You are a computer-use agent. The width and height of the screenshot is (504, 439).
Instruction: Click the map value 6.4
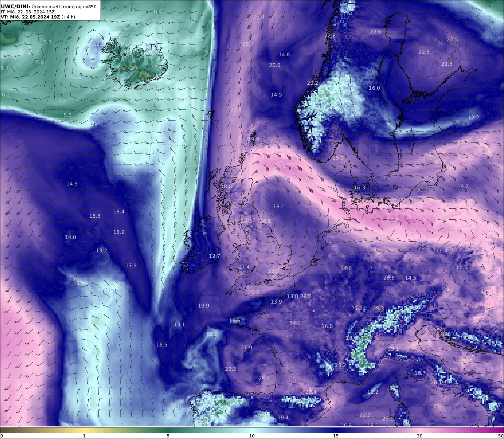[x=158, y=11]
